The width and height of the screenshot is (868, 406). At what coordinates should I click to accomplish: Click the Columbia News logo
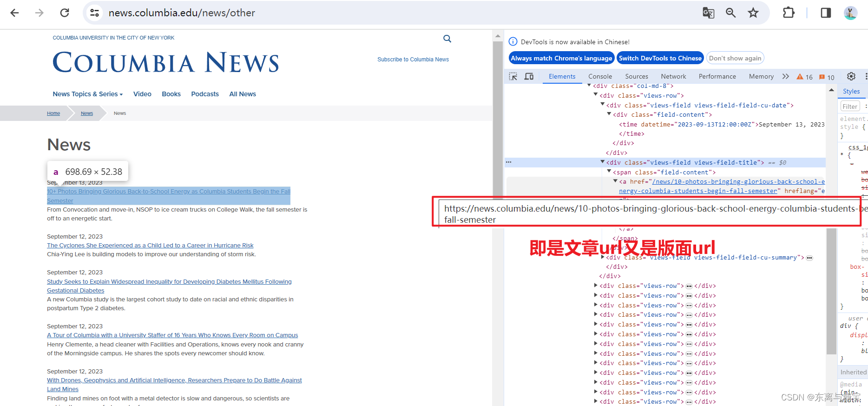click(166, 63)
